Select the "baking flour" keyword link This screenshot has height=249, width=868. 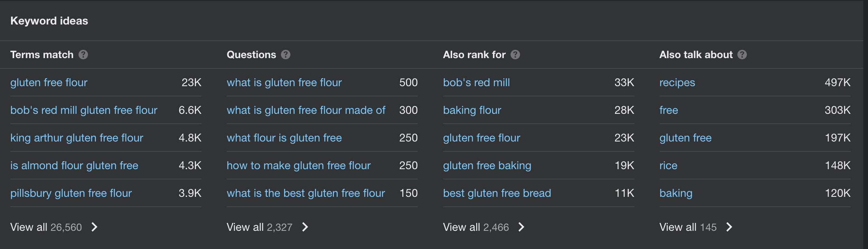pos(472,110)
